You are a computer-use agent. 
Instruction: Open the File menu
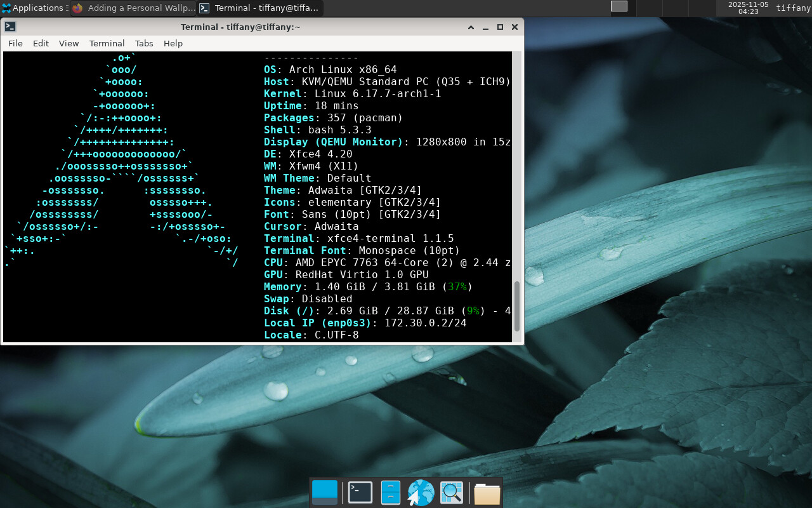pyautogui.click(x=15, y=43)
